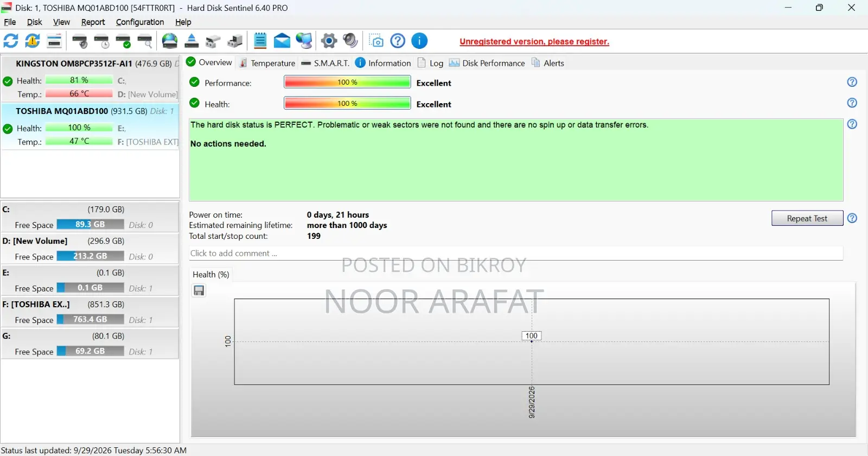The image size is (868, 456).
Task: Open the File menu
Action: [10, 22]
